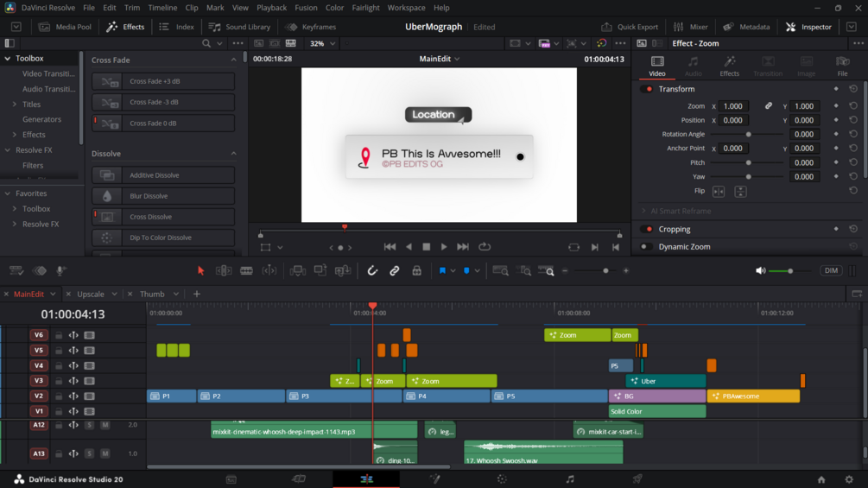Screen dimensions: 868x488
Task: Toggle Solo on track A13
Action: click(89, 453)
